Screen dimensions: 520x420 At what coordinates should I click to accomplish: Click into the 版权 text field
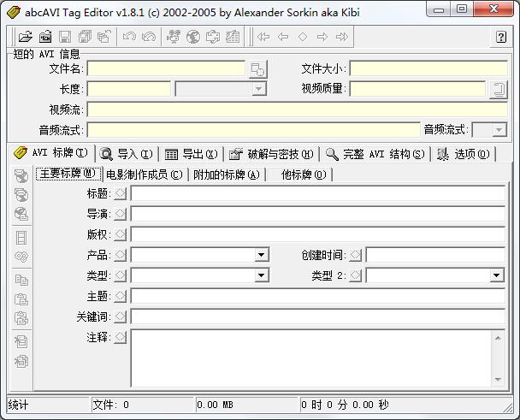click(317, 234)
